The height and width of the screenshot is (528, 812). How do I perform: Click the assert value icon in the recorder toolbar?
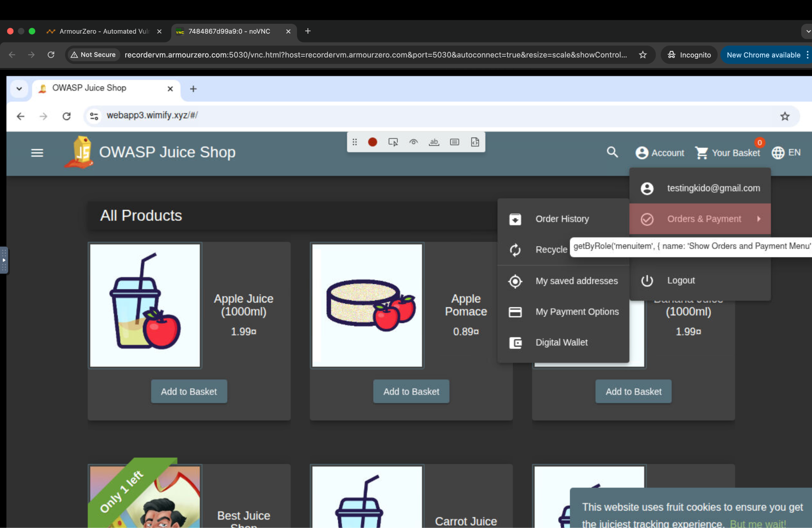point(454,142)
